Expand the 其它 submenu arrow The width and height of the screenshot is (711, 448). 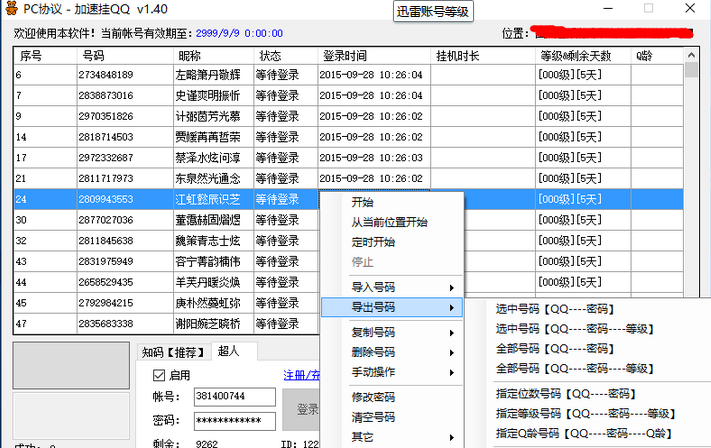click(x=452, y=438)
